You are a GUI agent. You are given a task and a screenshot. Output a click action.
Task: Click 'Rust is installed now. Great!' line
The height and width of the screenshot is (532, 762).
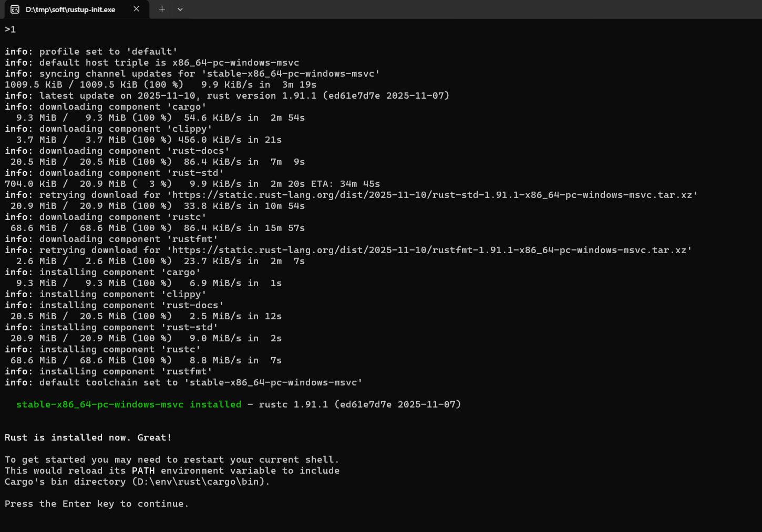tap(88, 437)
